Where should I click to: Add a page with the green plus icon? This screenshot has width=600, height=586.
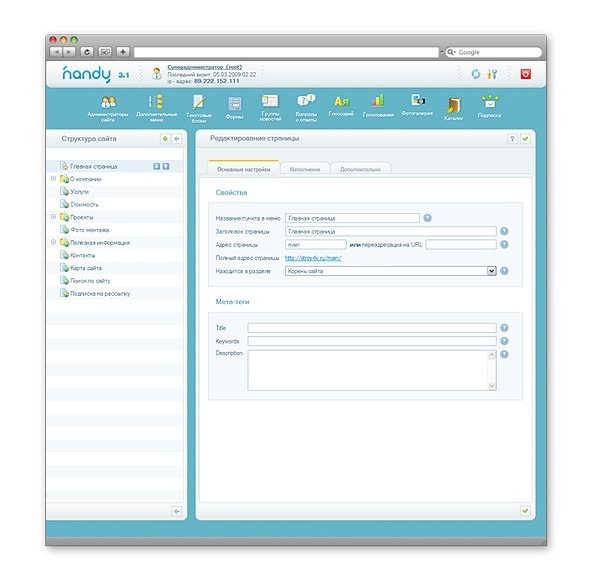click(x=165, y=139)
